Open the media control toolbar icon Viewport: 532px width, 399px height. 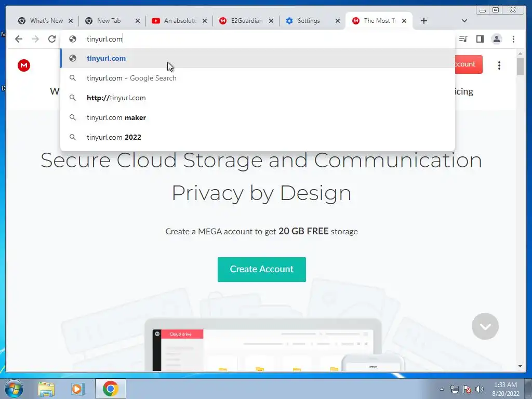[x=463, y=39]
